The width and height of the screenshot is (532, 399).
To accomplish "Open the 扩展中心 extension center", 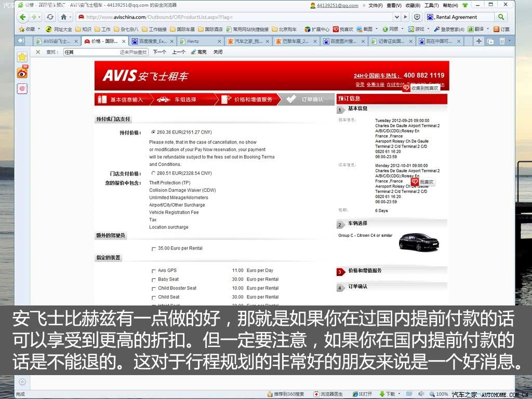I will [317, 29].
